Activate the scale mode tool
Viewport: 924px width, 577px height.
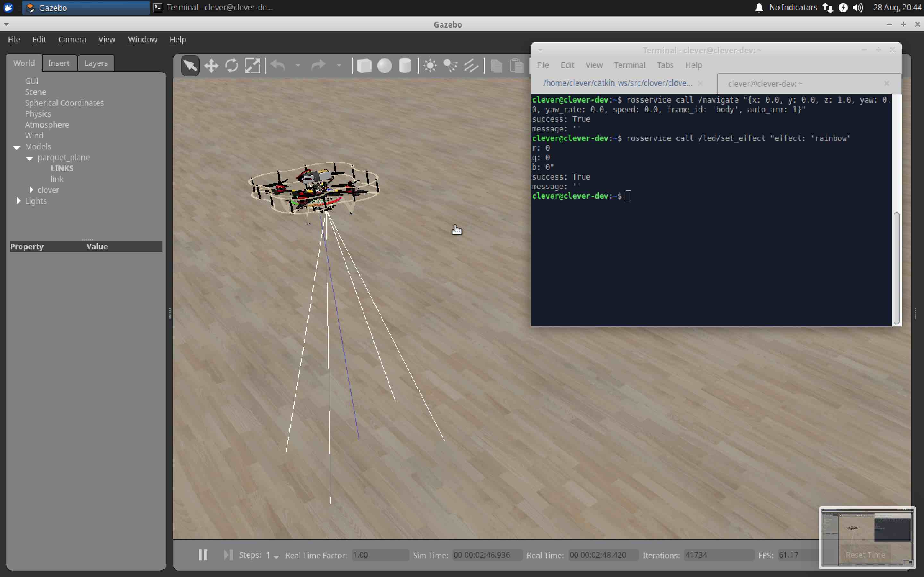point(252,66)
